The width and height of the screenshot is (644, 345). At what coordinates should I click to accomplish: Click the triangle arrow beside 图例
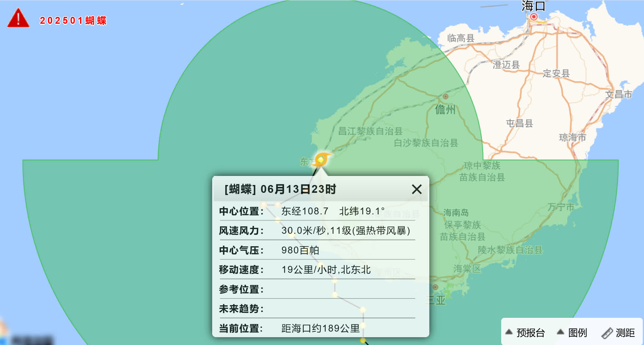(x=560, y=332)
